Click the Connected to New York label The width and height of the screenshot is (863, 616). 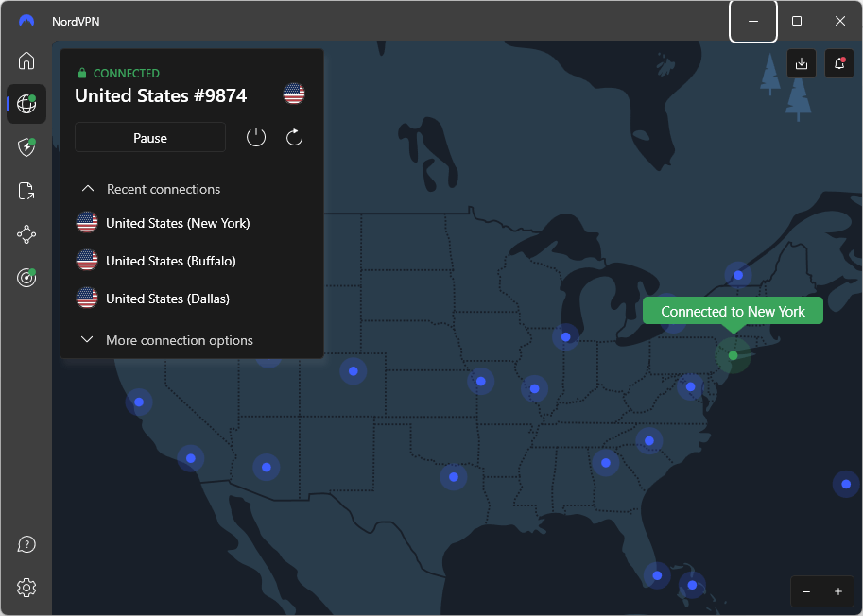tap(733, 311)
